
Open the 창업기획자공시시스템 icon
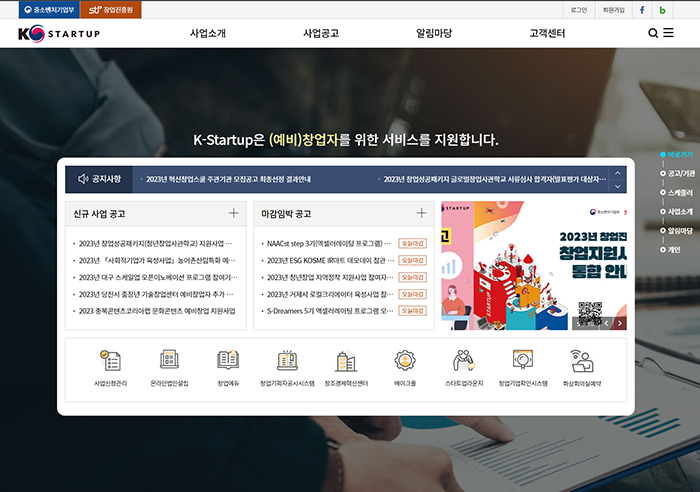click(288, 360)
